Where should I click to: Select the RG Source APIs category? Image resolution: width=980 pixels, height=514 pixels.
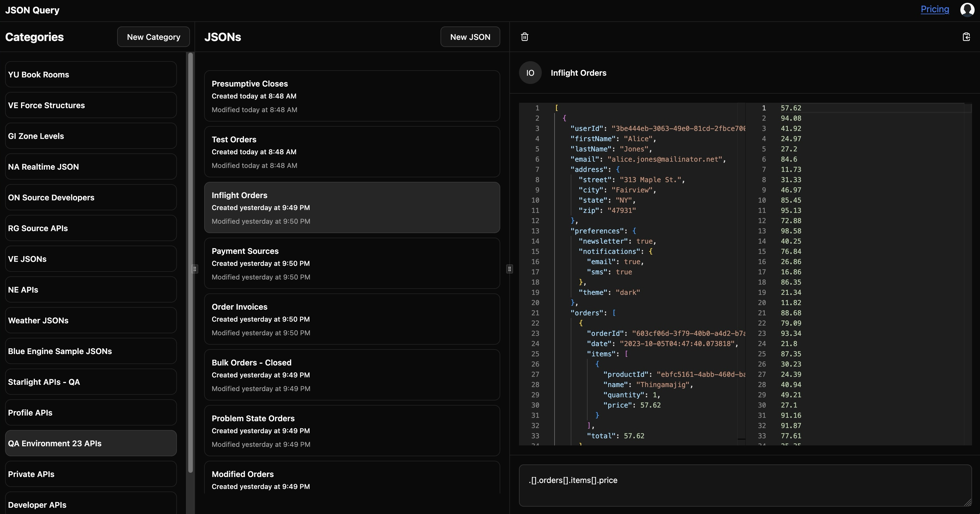[x=91, y=228]
